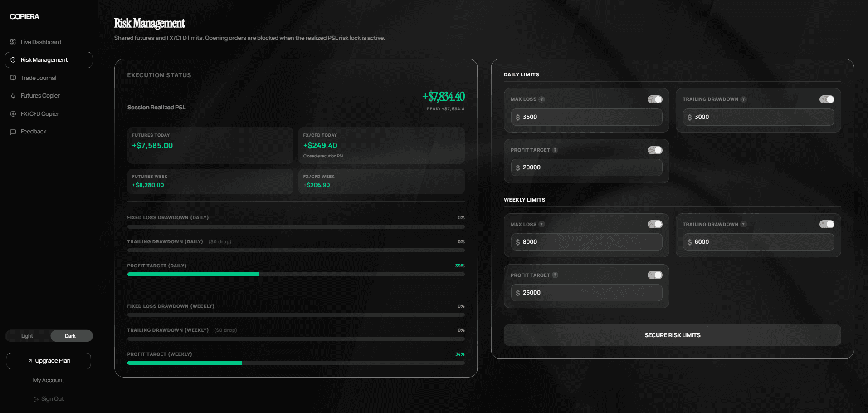Click the Upgrade Plan button
This screenshot has height=413, width=868.
point(49,361)
